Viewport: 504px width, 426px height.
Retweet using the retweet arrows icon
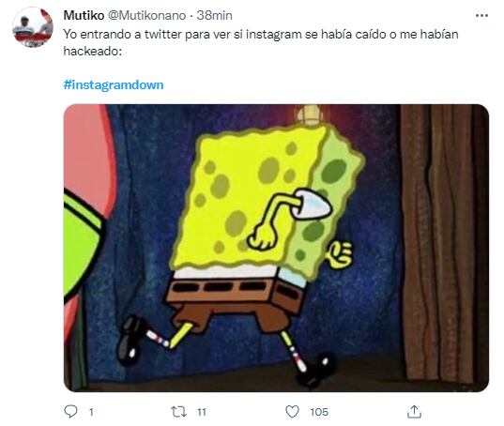178,412
